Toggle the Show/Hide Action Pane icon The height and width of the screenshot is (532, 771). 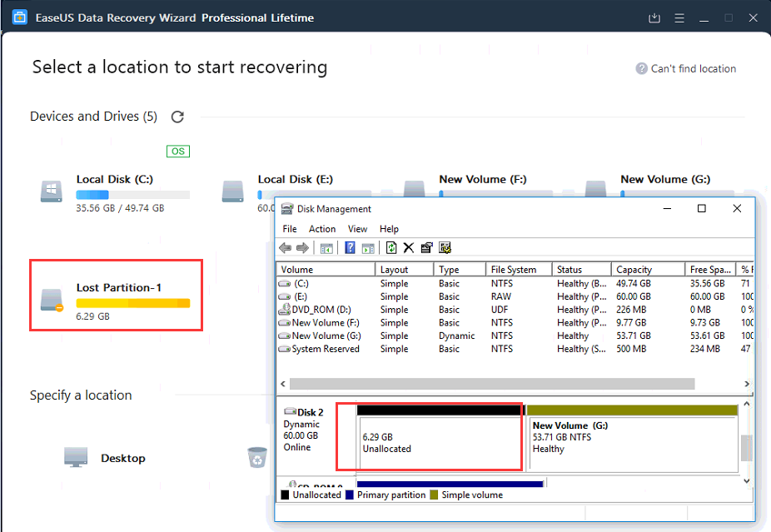coord(368,248)
